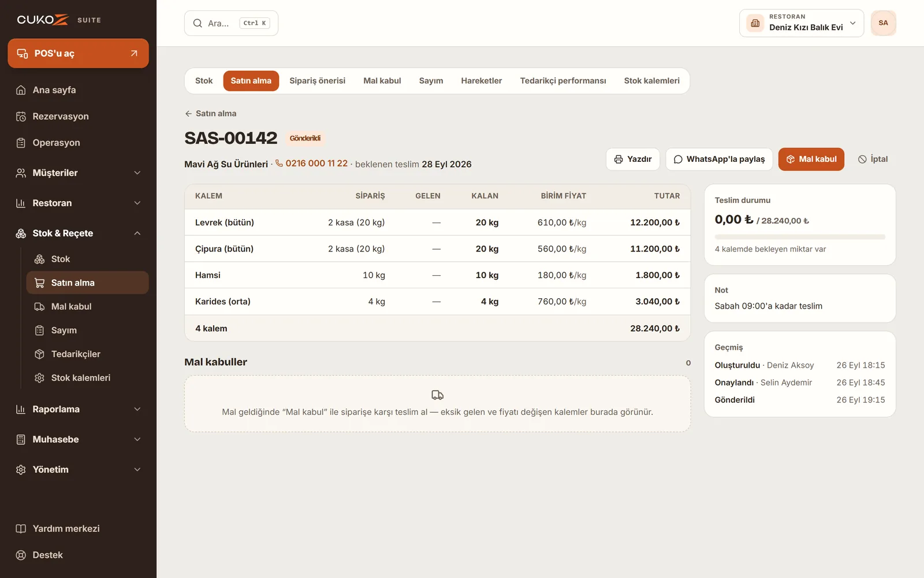The width and height of the screenshot is (924, 578).
Task: Click the phone icon beside 0216 000 11 22
Action: (x=279, y=164)
